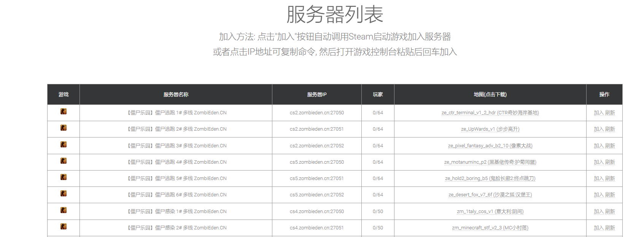Click the 服务器列表 page heading
Screen dimensions: 644x237
[335, 14]
